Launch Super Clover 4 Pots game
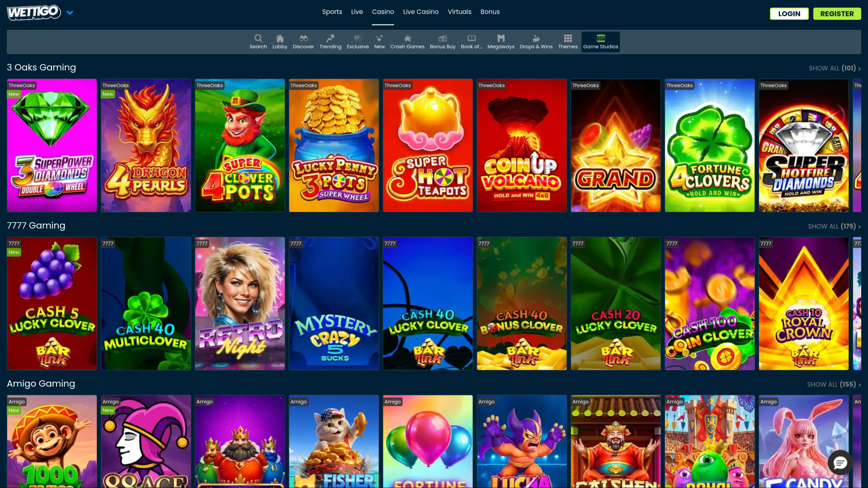Screen dimensions: 868x488 point(240,145)
